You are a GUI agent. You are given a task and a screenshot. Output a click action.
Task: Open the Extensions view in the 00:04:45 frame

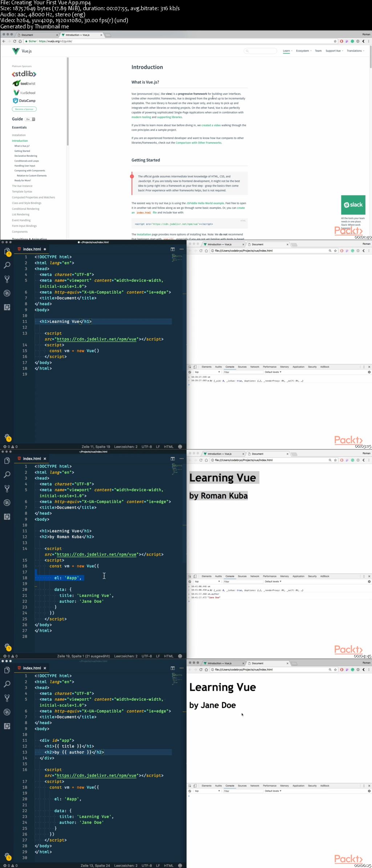[x=7, y=516]
